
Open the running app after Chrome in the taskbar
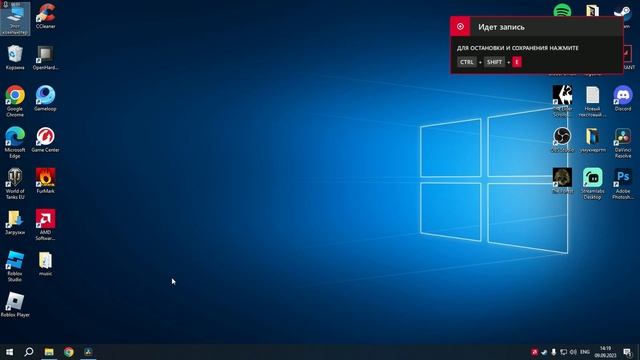pyautogui.click(x=88, y=352)
